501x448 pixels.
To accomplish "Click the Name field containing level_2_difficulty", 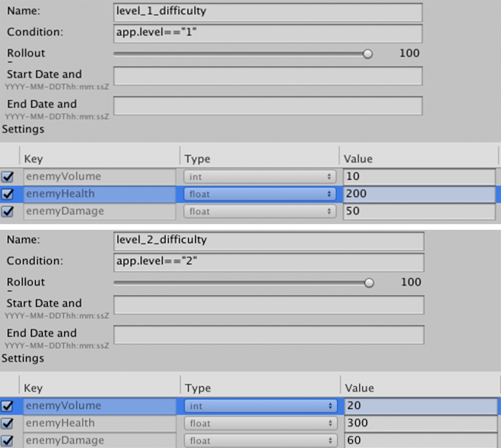I will click(269, 241).
